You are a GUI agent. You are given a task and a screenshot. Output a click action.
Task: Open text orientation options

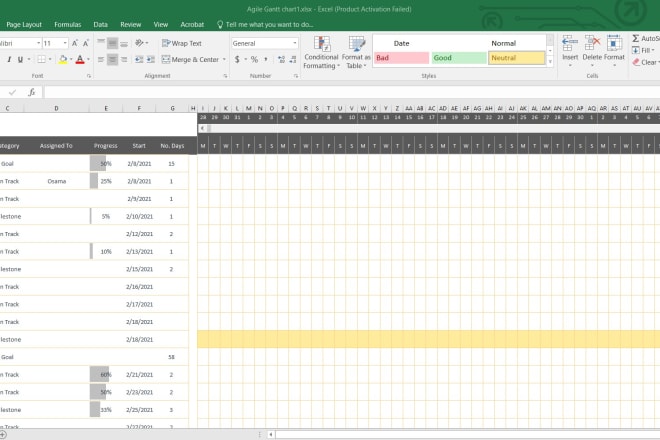pos(141,43)
